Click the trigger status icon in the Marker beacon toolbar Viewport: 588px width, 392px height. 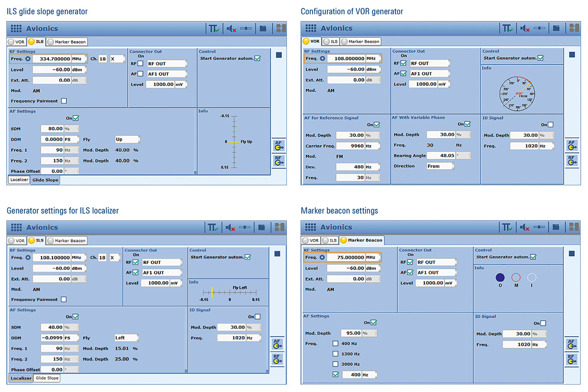coord(507,227)
